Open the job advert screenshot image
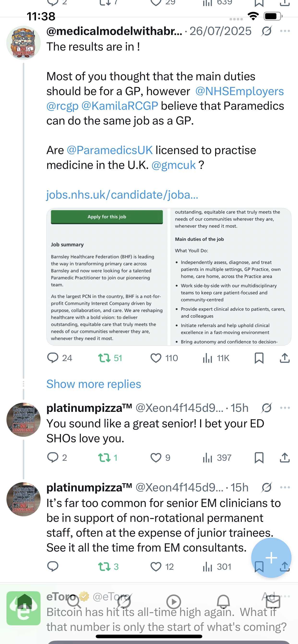The height and width of the screenshot is (644, 298). pyautogui.click(x=169, y=277)
